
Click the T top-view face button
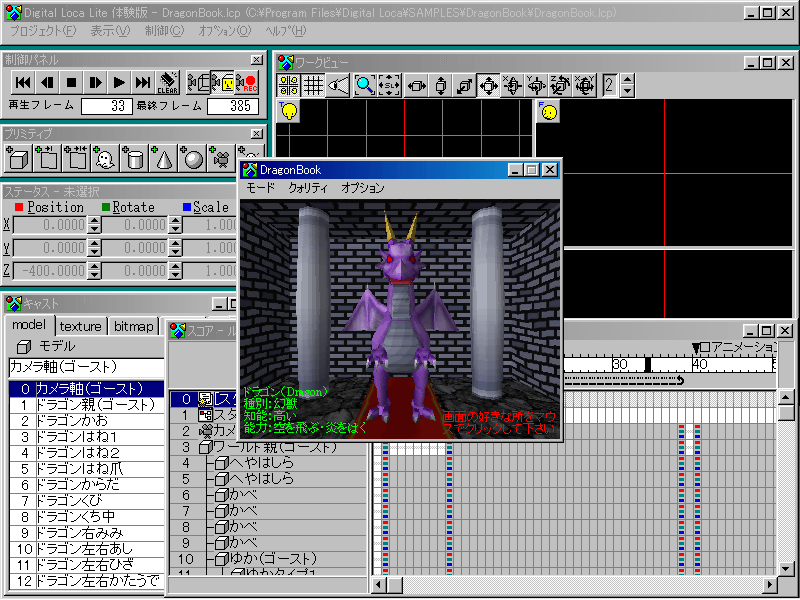288,111
